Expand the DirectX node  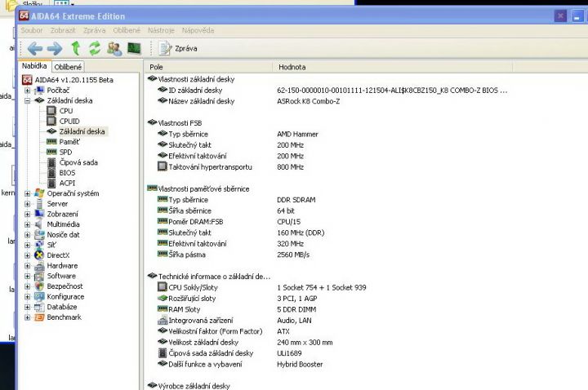[x=28, y=255]
